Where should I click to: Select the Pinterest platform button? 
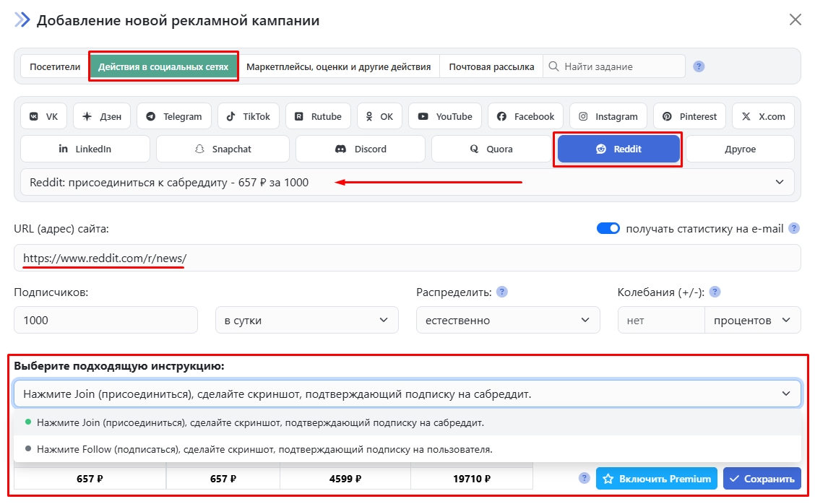coord(690,116)
